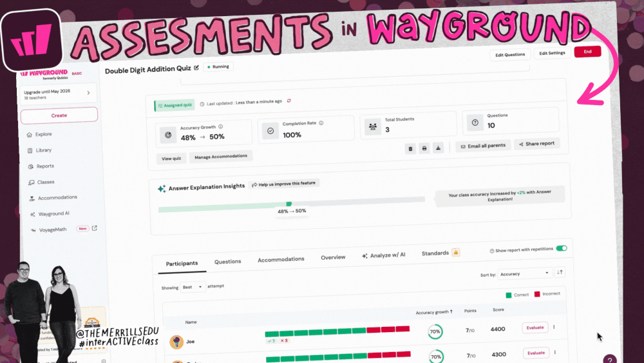Open Reports in the sidebar
Screen dimensions: 644x363
tap(41, 166)
